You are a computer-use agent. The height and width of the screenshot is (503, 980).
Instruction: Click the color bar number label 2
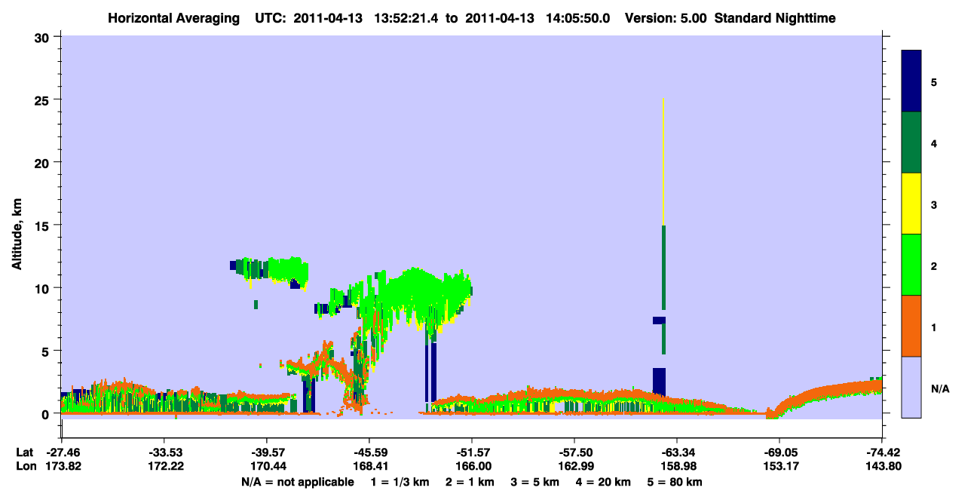pos(934,266)
